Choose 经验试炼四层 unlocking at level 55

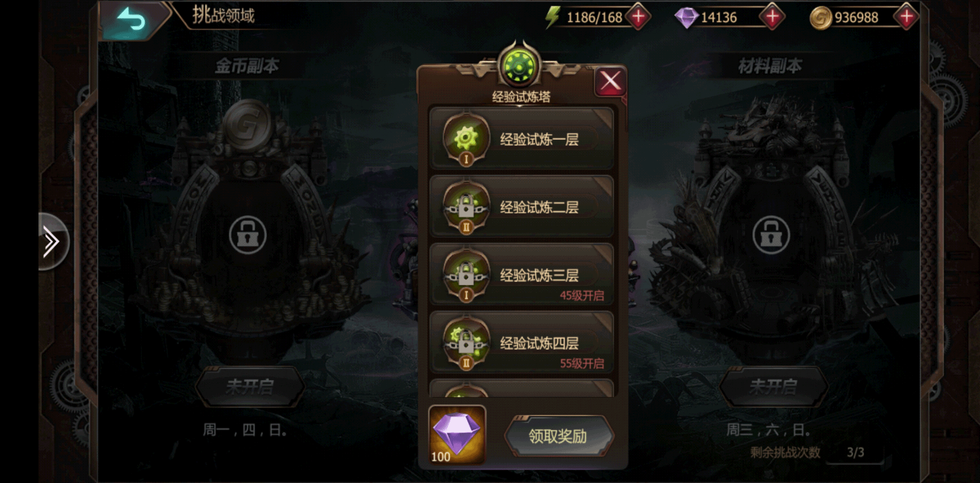[x=521, y=343]
